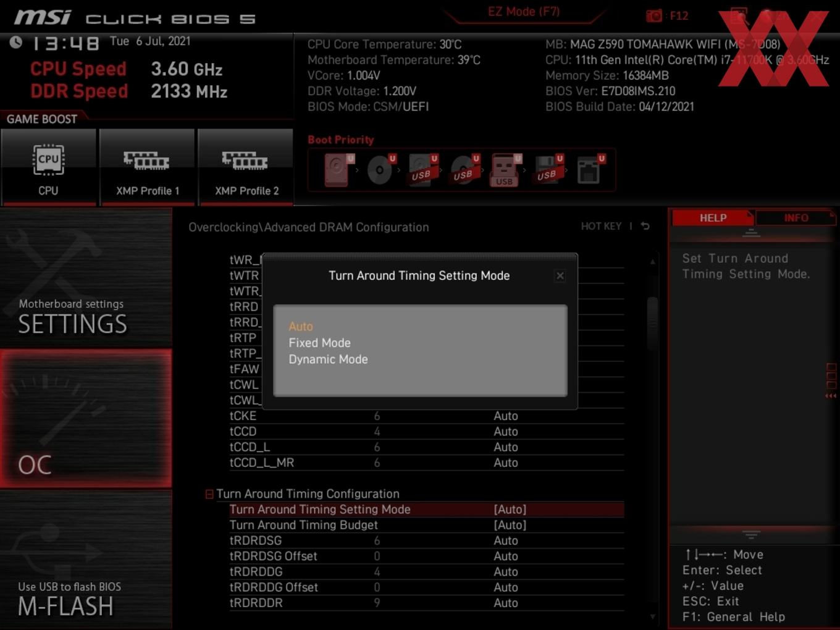Select Fixed Mode in the popup

pos(319,343)
